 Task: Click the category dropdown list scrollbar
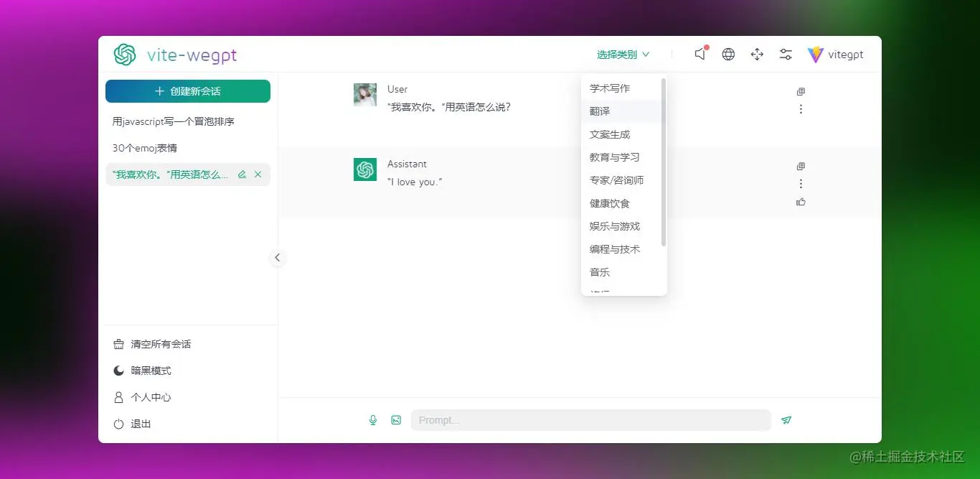click(664, 162)
